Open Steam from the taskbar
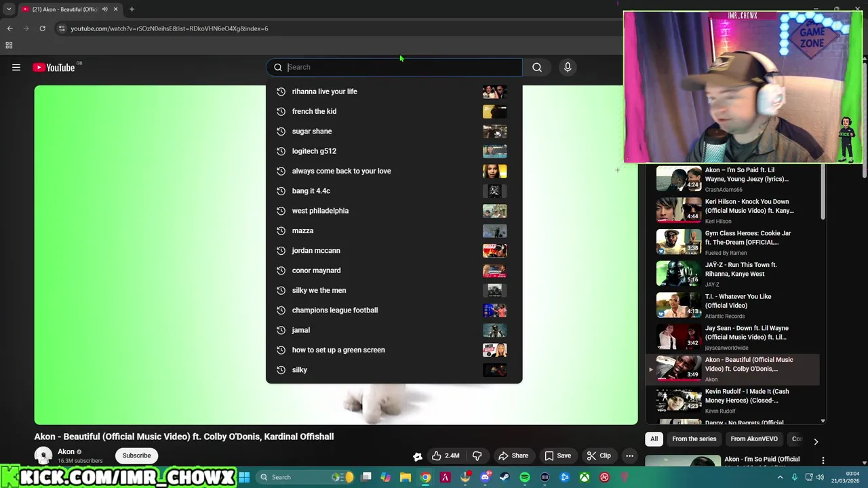Image resolution: width=868 pixels, height=488 pixels. tap(505, 477)
